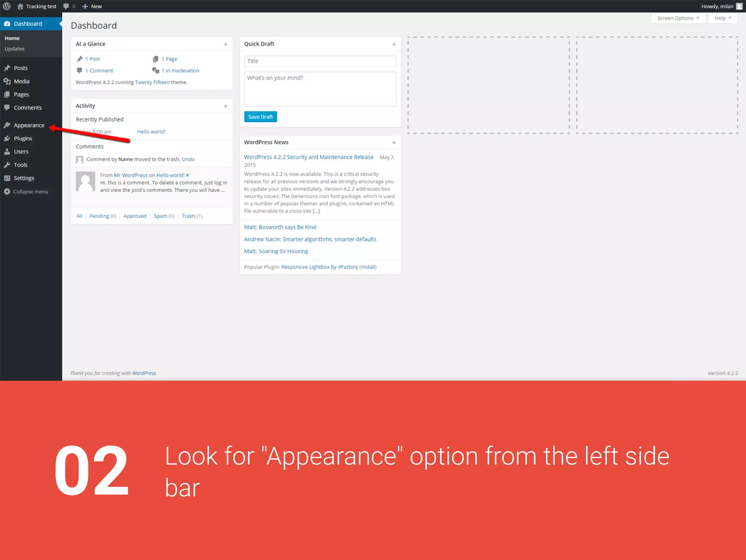Open the Screen Options dropdown
This screenshot has width=746, height=560.
point(678,18)
